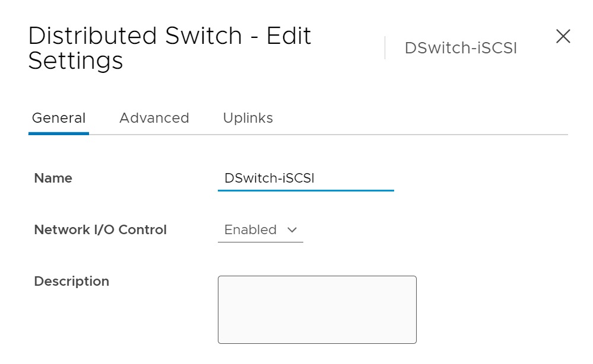The image size is (593, 364).
Task: Click the chevron arrow beside Enabled
Action: coord(291,230)
